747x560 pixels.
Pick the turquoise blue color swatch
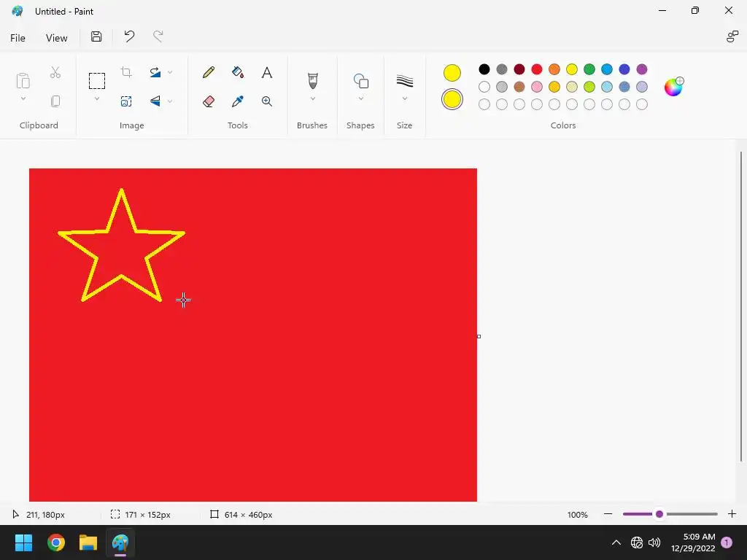(x=607, y=69)
